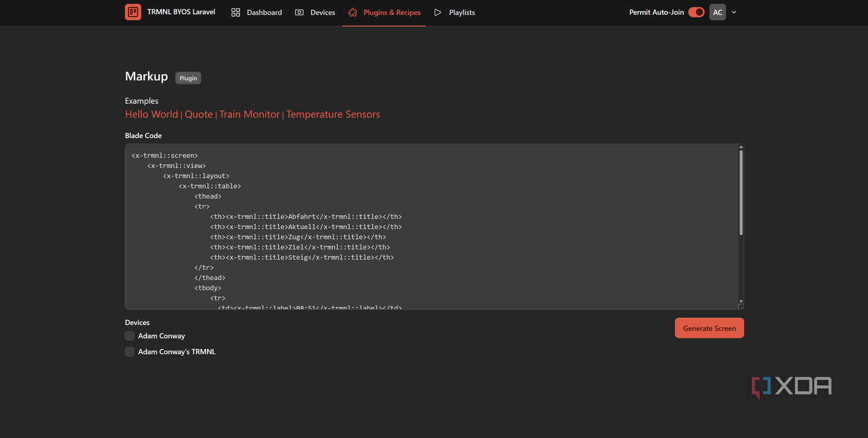The image size is (868, 438).
Task: Click the TRMNL logo icon
Action: (x=133, y=12)
